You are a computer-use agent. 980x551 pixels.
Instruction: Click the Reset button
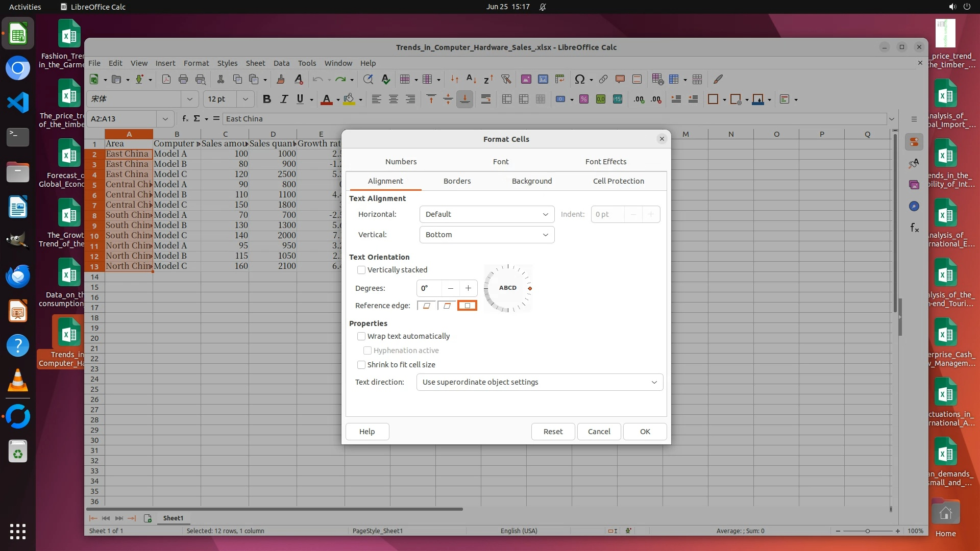(x=553, y=432)
